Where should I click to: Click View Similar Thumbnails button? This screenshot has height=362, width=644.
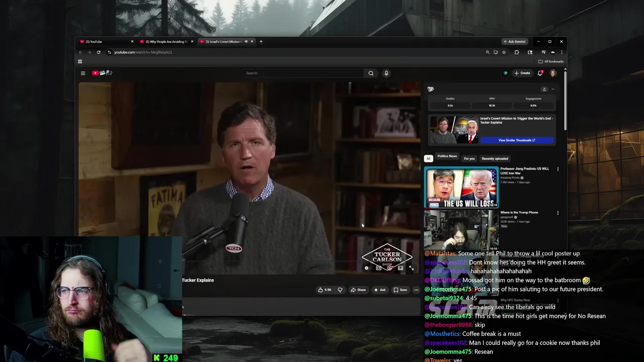517,140
